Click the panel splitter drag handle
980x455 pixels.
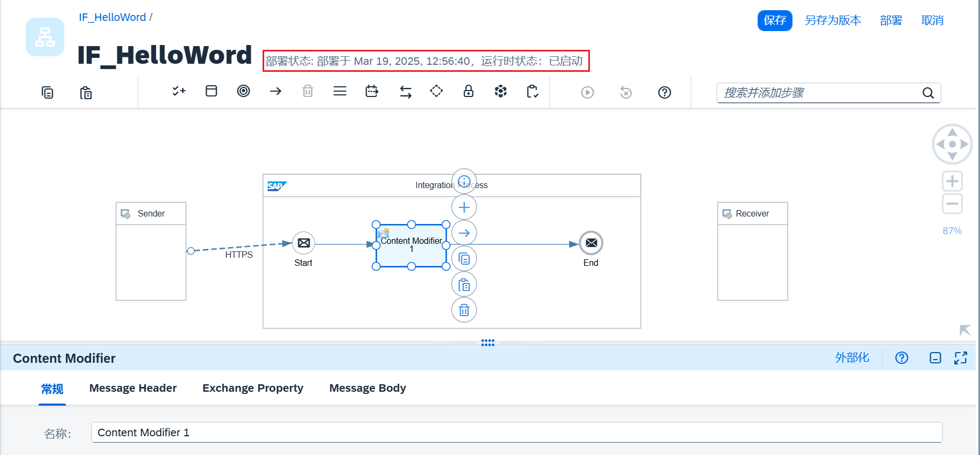tap(488, 342)
